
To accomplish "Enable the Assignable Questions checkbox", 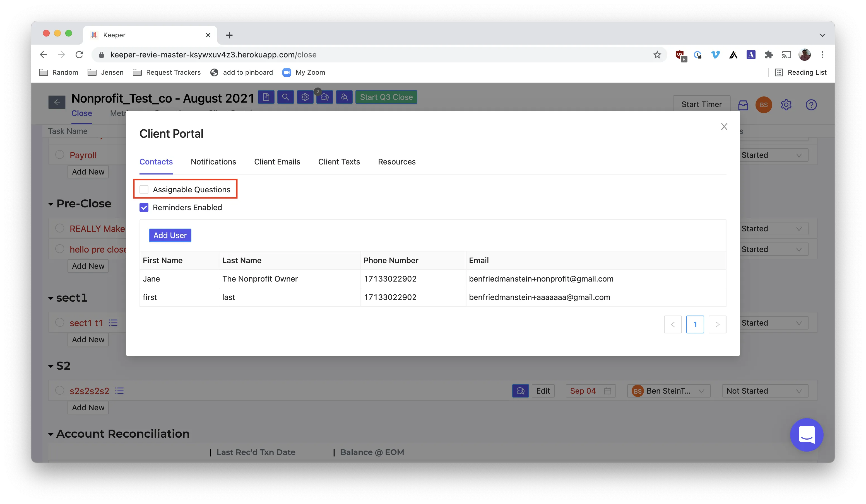I will click(144, 190).
